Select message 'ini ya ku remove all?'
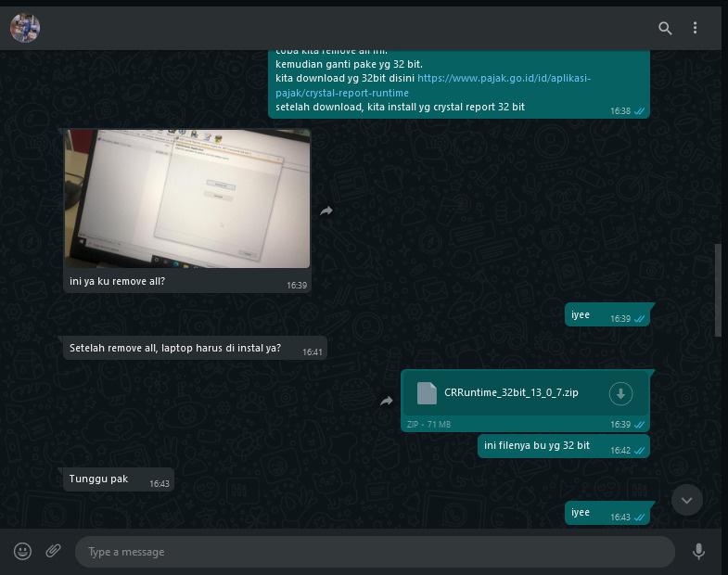The height and width of the screenshot is (575, 728). [117, 281]
